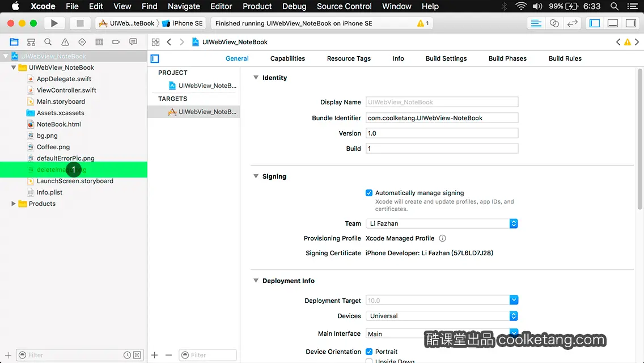Open Spotlight search in the menu bar

click(615, 6)
